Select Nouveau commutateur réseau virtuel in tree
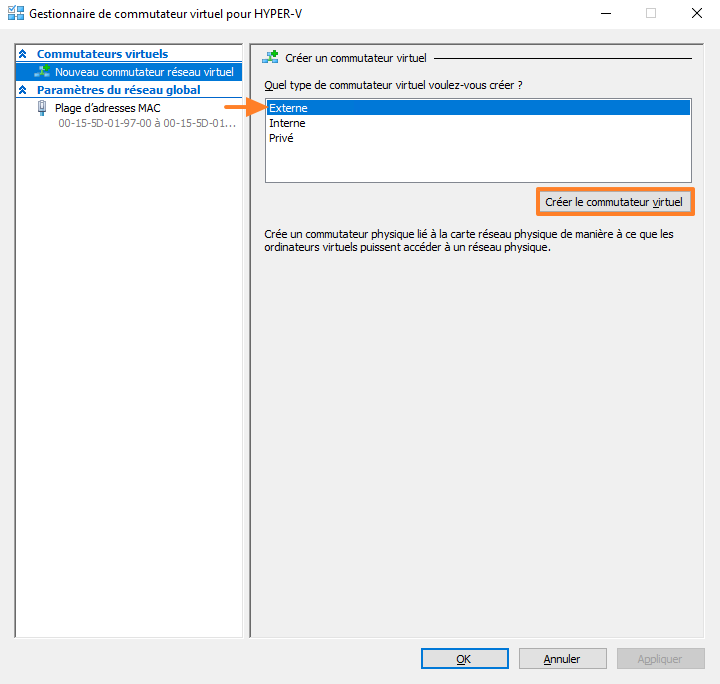720x684 pixels. (144, 72)
